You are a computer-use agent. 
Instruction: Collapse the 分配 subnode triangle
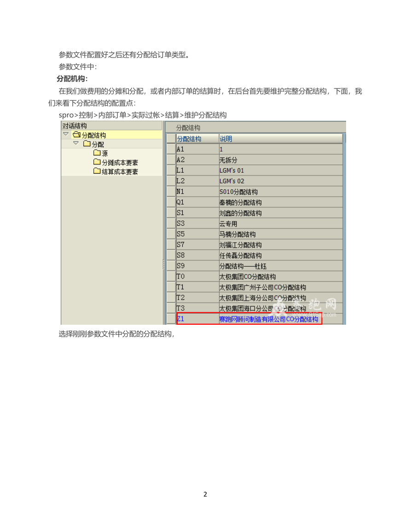click(76, 144)
